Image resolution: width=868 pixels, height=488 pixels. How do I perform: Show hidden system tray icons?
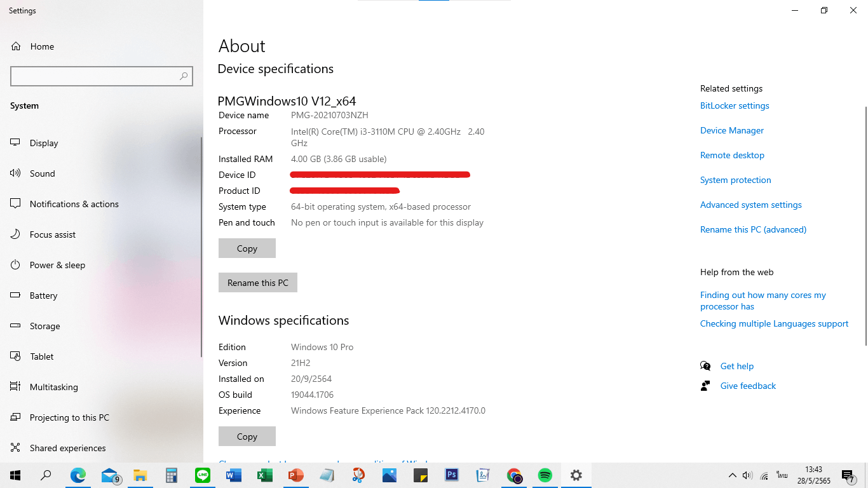click(x=733, y=475)
